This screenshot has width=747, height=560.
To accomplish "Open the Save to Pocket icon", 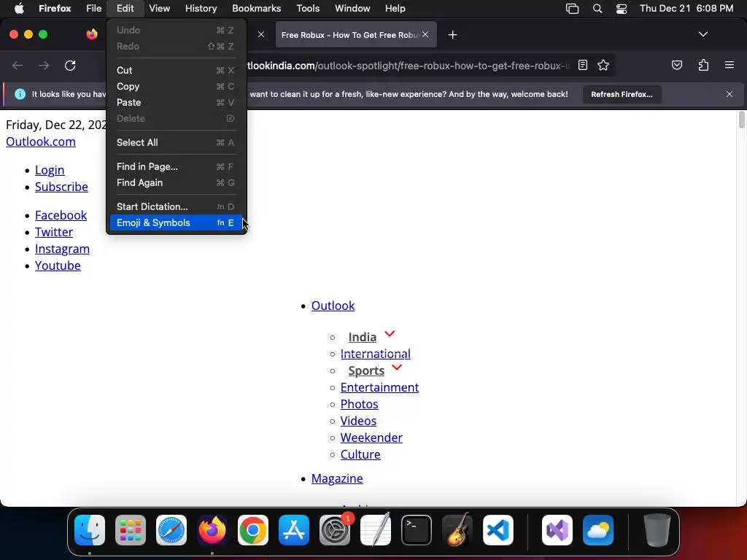I will 676,65.
